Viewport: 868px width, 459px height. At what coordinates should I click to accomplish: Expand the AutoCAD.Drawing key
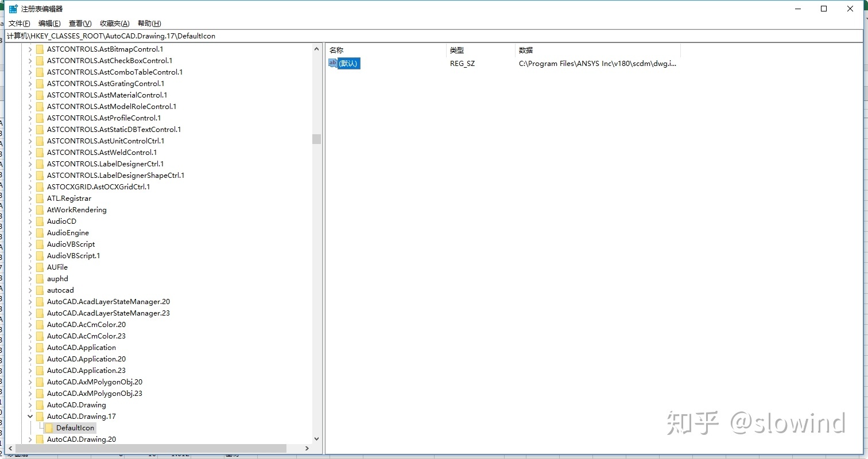(x=30, y=405)
